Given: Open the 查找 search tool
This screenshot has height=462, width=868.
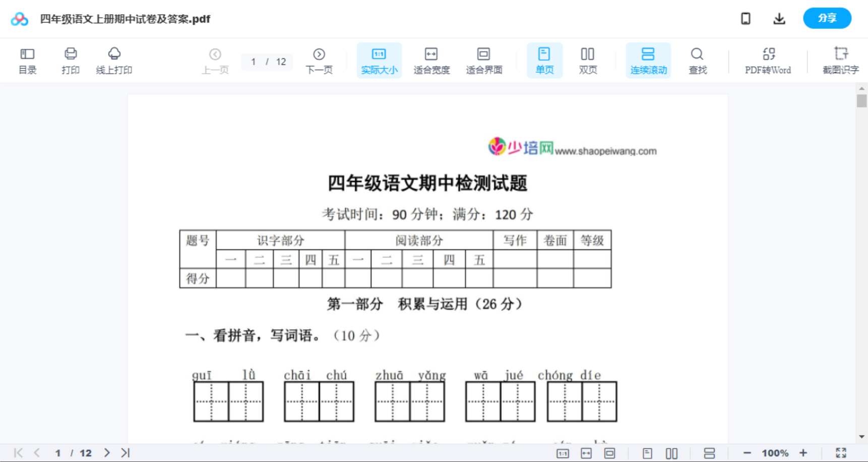Looking at the screenshot, I should (697, 60).
